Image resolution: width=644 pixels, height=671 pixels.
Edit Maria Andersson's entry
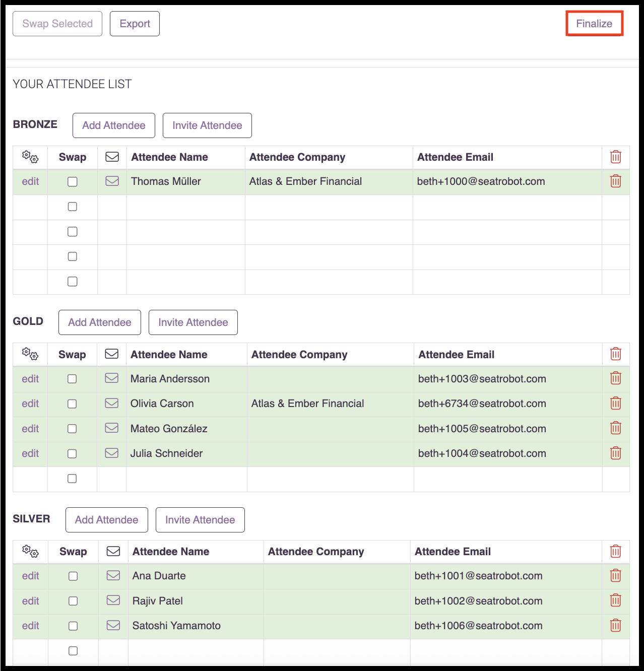30,379
